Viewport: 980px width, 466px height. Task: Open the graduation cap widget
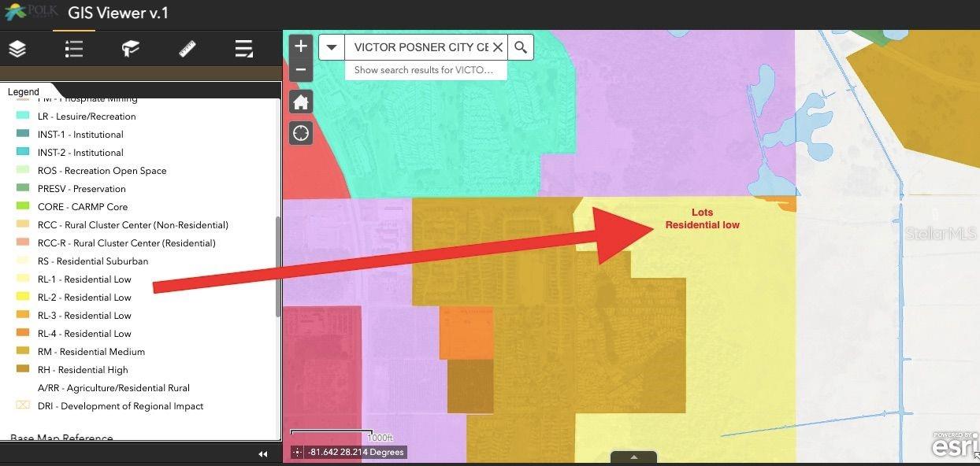130,50
